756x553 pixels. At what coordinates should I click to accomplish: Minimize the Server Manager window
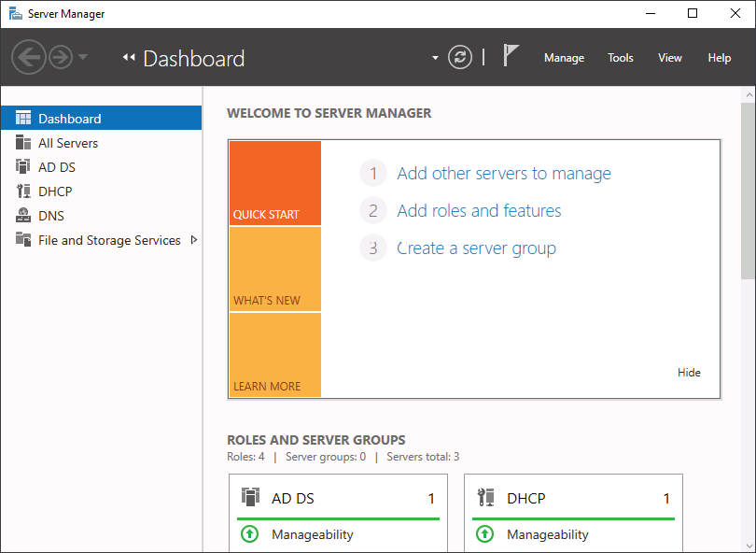pyautogui.click(x=651, y=13)
